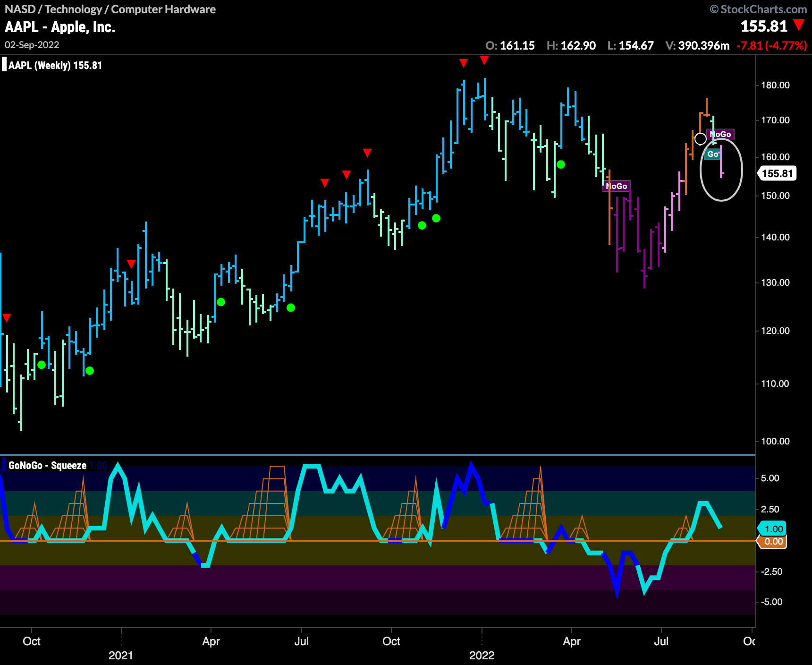Image resolution: width=812 pixels, height=665 pixels.
Task: Click the rightmost red triangle above the 2022 peak
Action: point(484,60)
